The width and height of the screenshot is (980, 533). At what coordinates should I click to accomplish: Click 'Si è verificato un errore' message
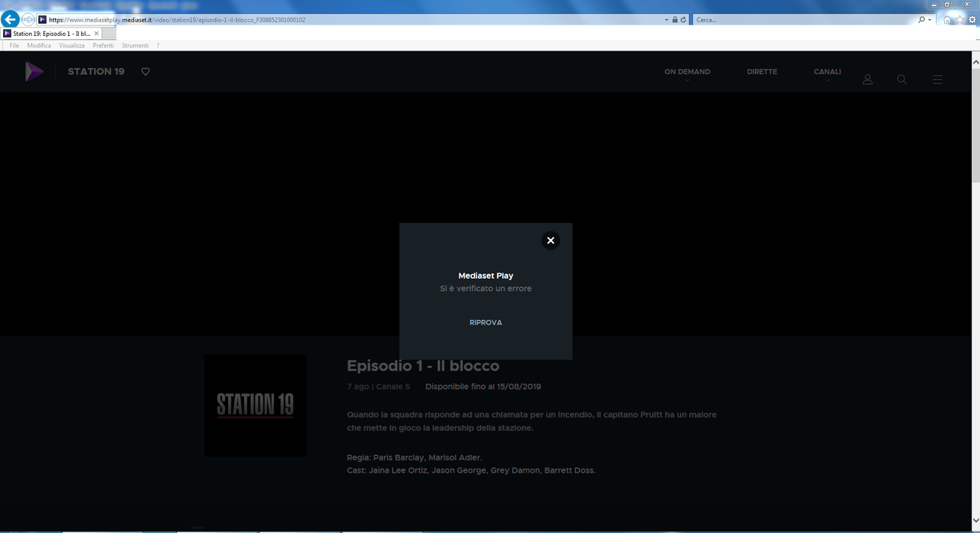pos(485,289)
